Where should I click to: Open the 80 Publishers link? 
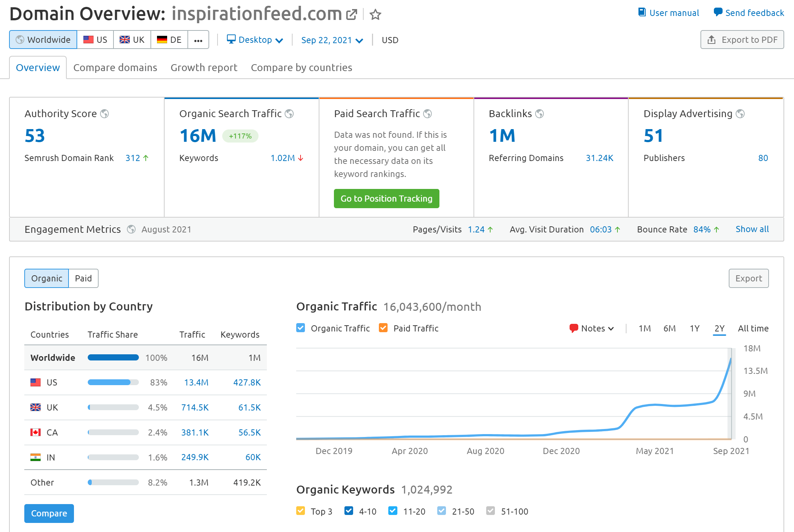(763, 158)
